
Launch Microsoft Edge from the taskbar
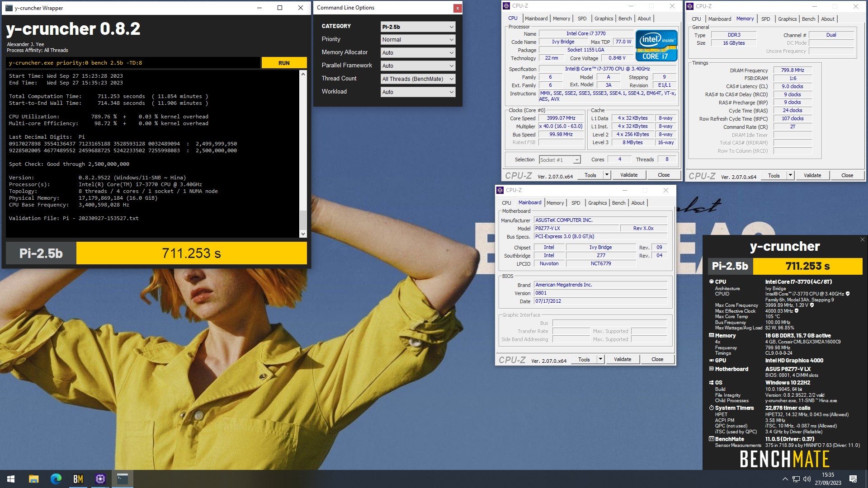coord(56,479)
